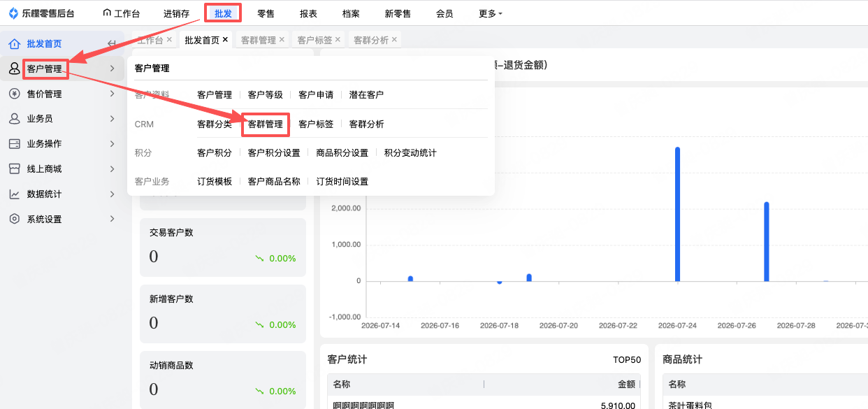Click 客群分析 in the CRM row

[x=367, y=124]
